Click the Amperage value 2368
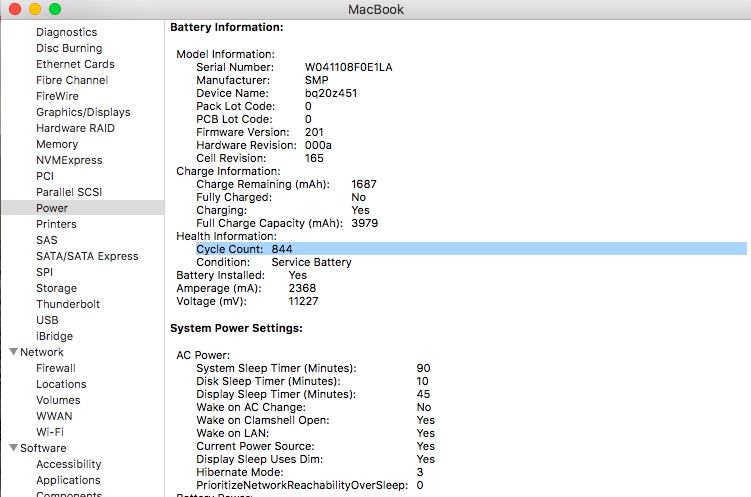Image resolution: width=751 pixels, height=497 pixels. [302, 288]
